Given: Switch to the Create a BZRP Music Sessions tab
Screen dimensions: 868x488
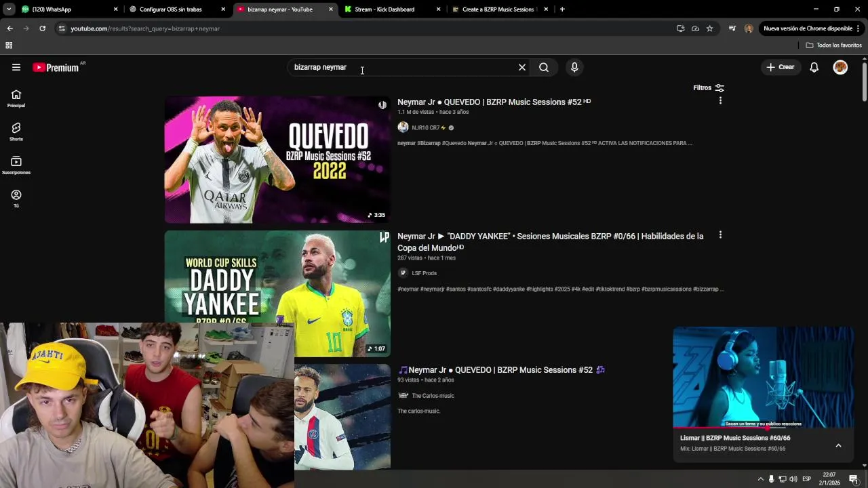Looking at the screenshot, I should (499, 9).
